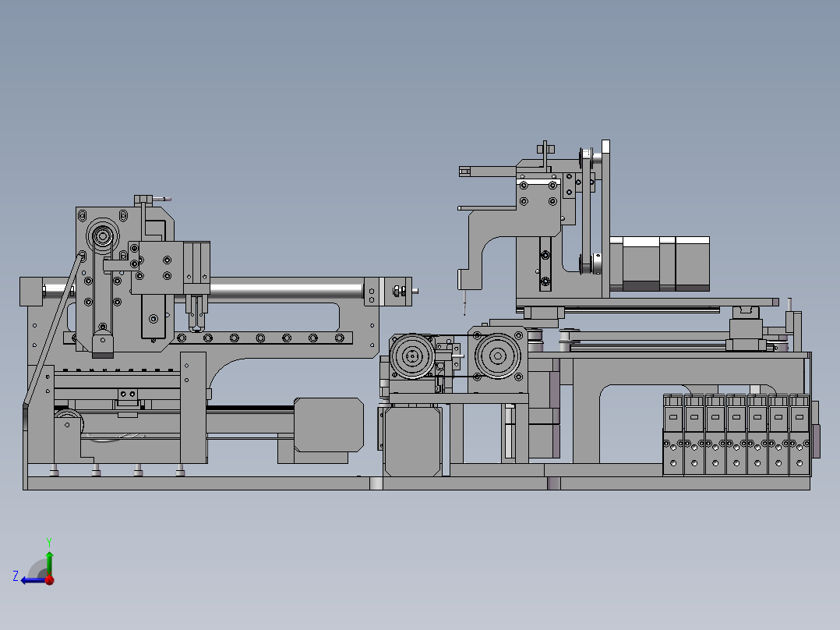
Task: Click the red origin ball of the orientation triad
Action: [x=50, y=580]
